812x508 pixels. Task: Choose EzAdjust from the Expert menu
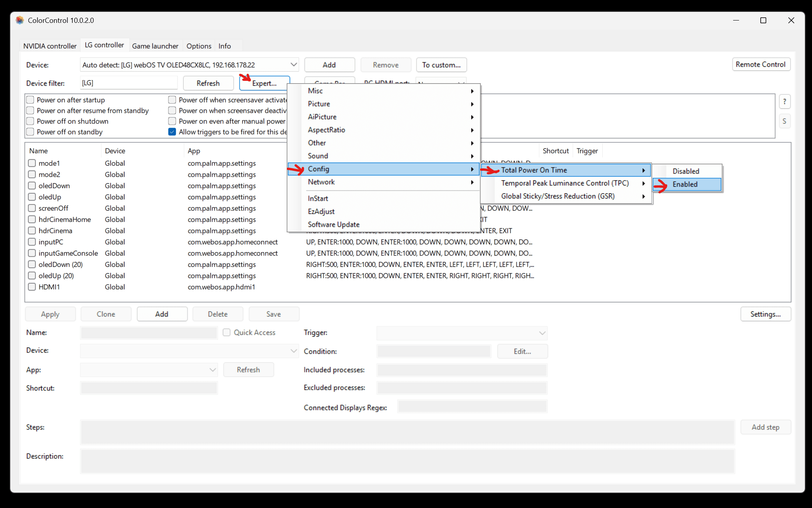pyautogui.click(x=383, y=211)
